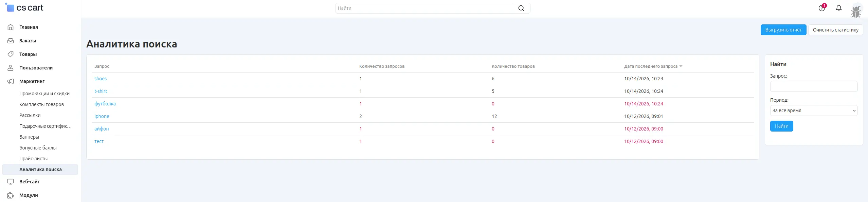This screenshot has width=868, height=202.
Task: Click request count 2 in iphone row
Action: coord(361,116)
